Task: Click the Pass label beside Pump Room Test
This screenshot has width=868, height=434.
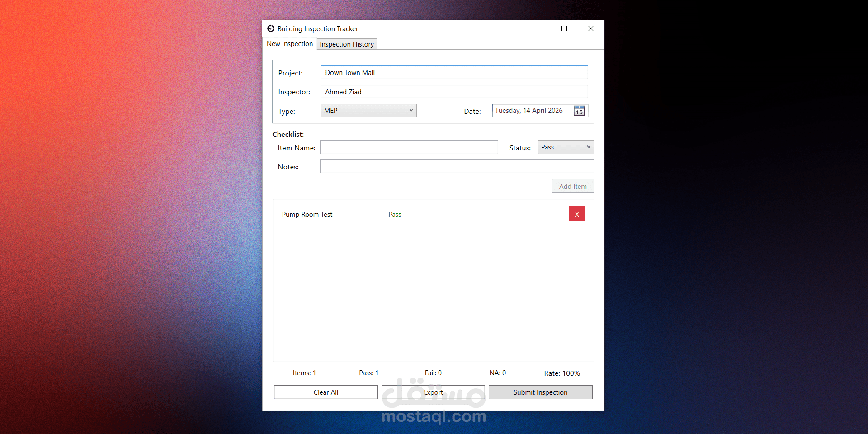Action: (x=395, y=214)
